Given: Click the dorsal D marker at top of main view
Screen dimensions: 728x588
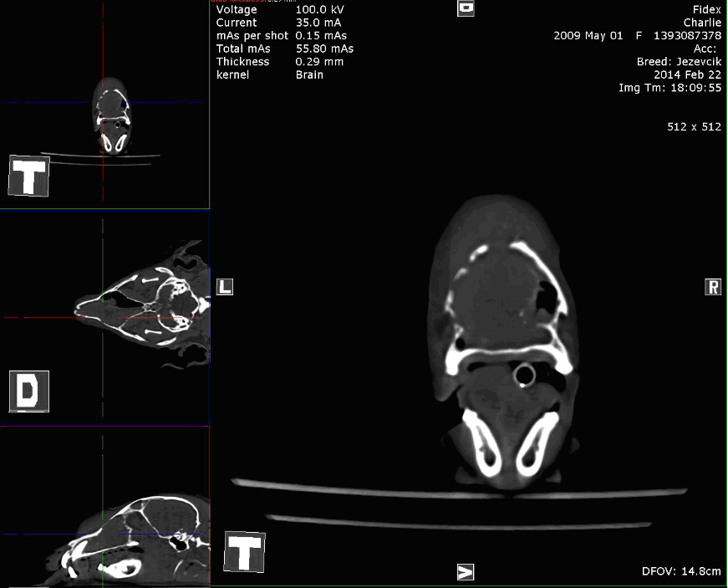Looking at the screenshot, I should (466, 8).
